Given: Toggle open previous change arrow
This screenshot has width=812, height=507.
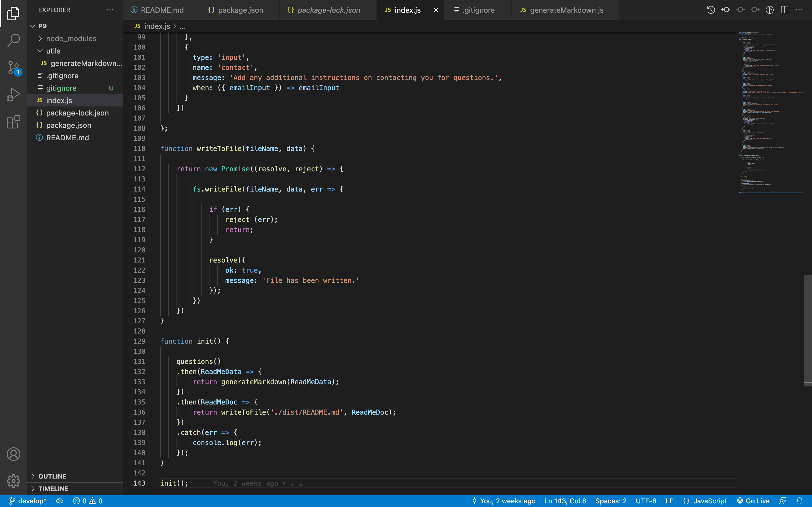Looking at the screenshot, I should (x=725, y=10).
